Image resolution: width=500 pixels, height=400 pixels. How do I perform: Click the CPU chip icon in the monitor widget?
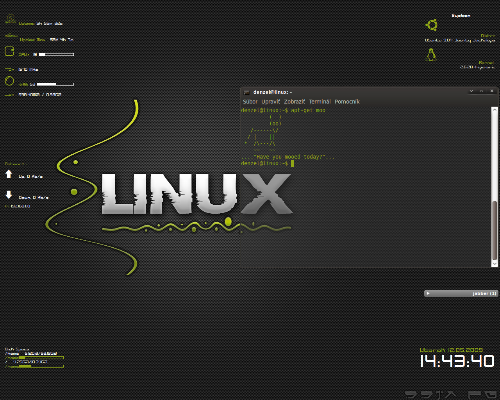click(x=9, y=51)
